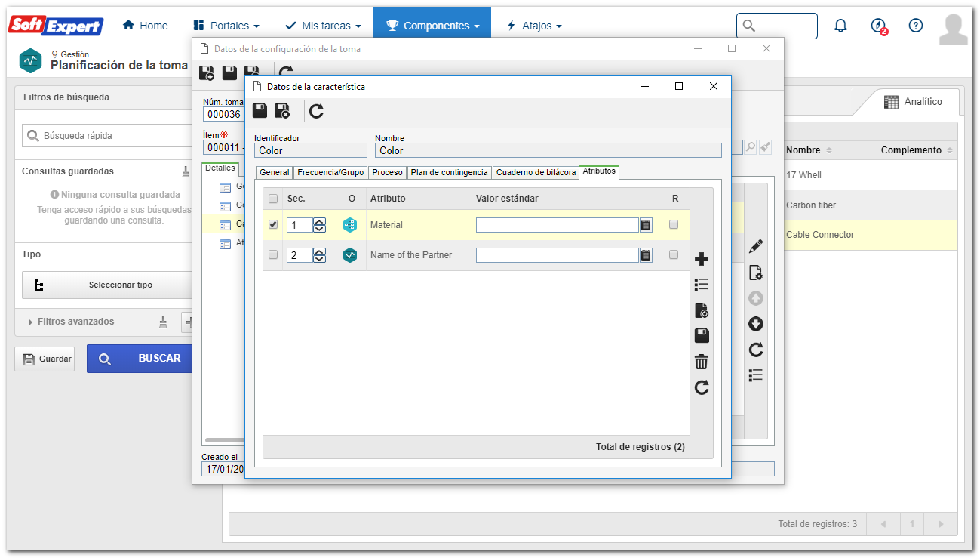Check the Name of the Partner row
This screenshot has height=558, width=980.
[x=273, y=254]
